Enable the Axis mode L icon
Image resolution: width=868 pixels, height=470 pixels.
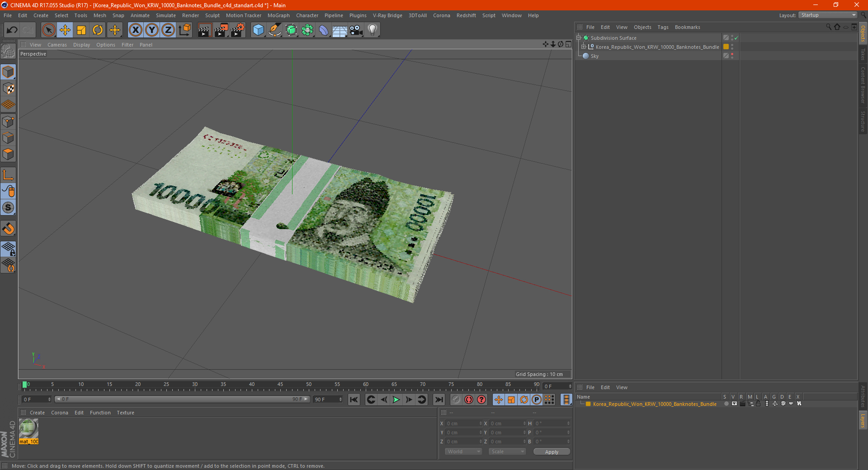[9, 175]
